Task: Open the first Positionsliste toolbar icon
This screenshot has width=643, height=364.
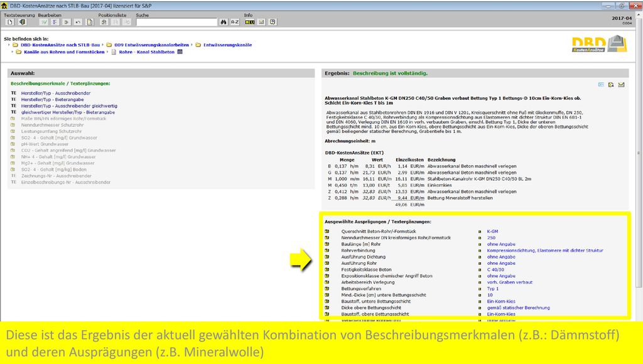Action: (104, 22)
